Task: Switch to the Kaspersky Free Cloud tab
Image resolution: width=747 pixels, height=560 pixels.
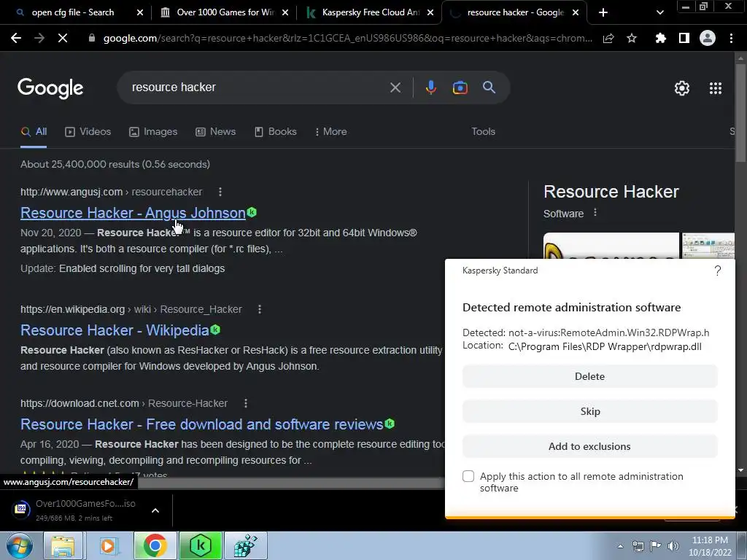Action: (369, 12)
